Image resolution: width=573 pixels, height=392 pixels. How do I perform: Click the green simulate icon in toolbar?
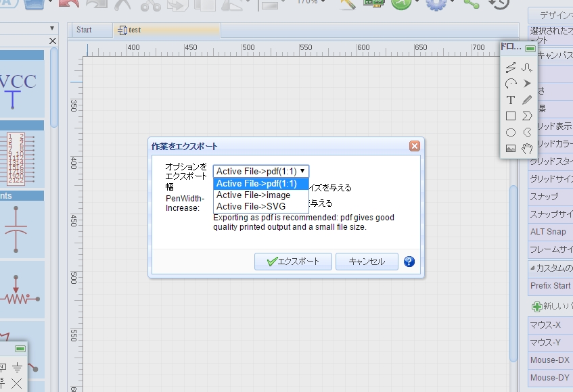[x=401, y=3]
